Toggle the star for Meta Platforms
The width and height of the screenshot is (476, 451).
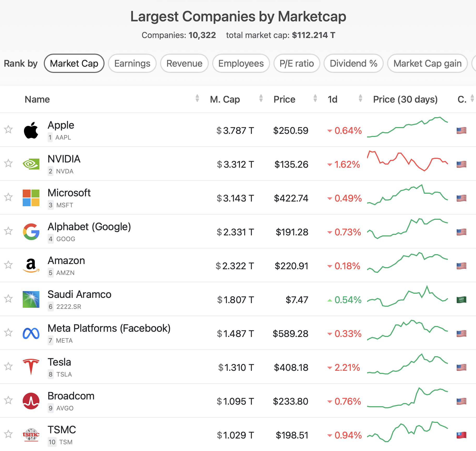[9, 333]
